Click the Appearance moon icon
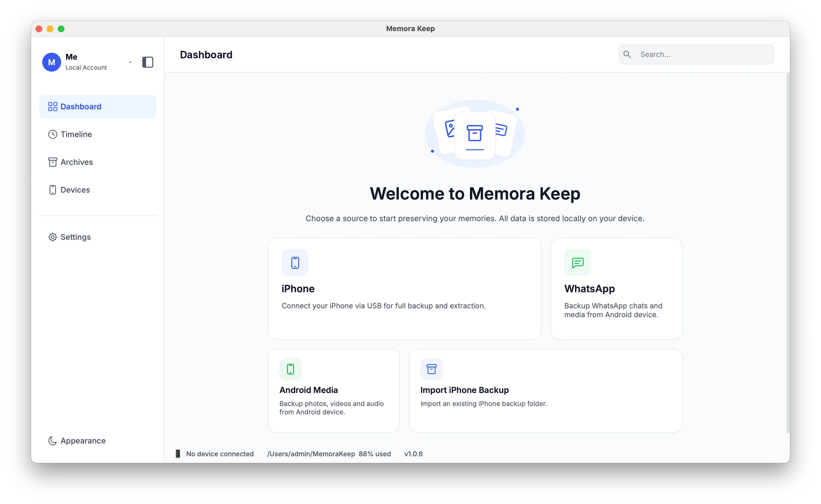The image size is (821, 504). 52,441
